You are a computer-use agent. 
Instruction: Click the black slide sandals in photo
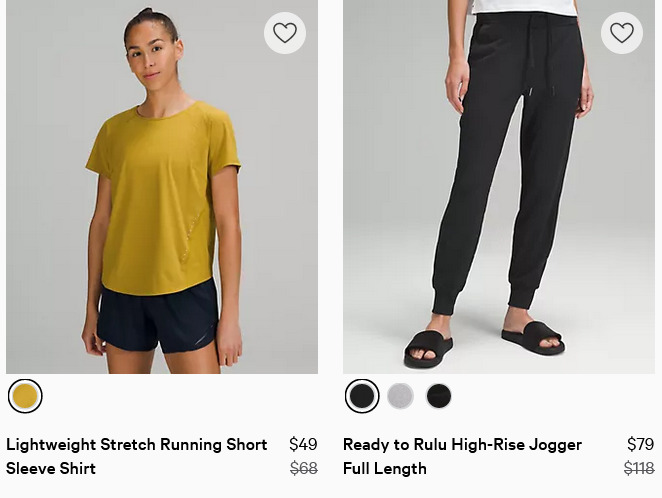[483, 343]
